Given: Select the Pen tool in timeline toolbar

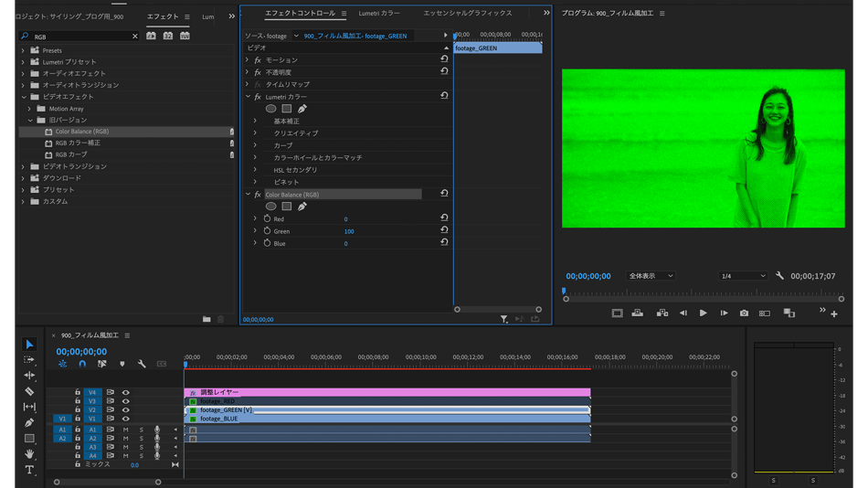Looking at the screenshot, I should (x=29, y=423).
